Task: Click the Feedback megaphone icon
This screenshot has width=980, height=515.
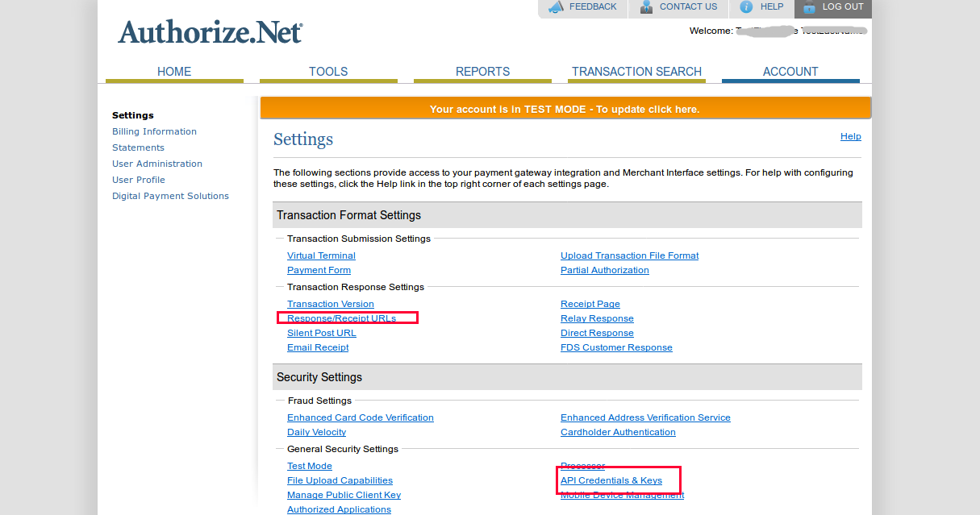Action: (556, 7)
